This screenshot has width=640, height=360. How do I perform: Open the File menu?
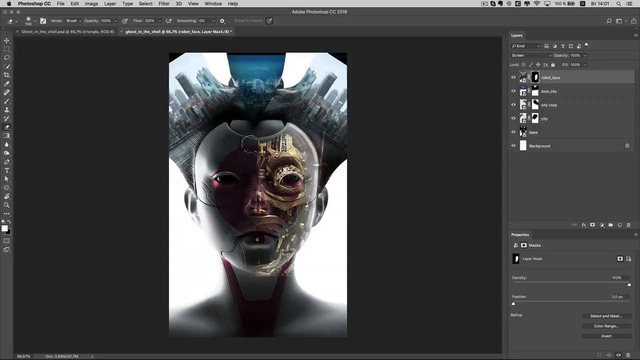tap(60, 4)
